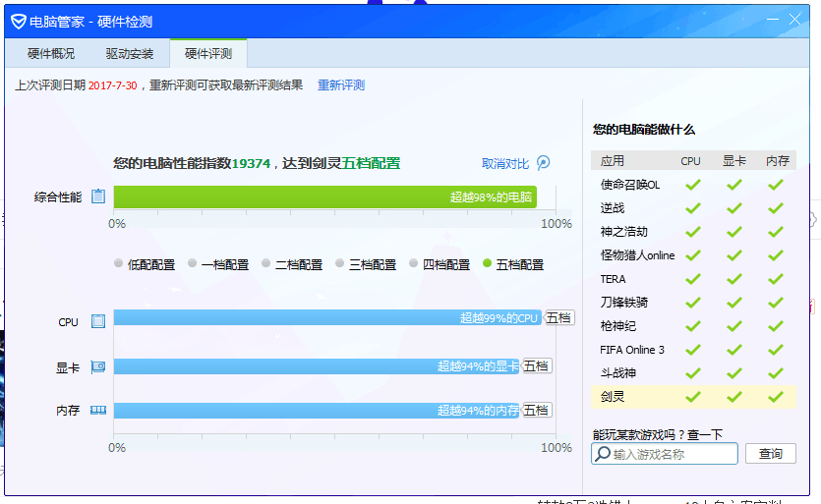Select the 枪神纪 game row
The width and height of the screenshot is (821, 504).
point(693,325)
